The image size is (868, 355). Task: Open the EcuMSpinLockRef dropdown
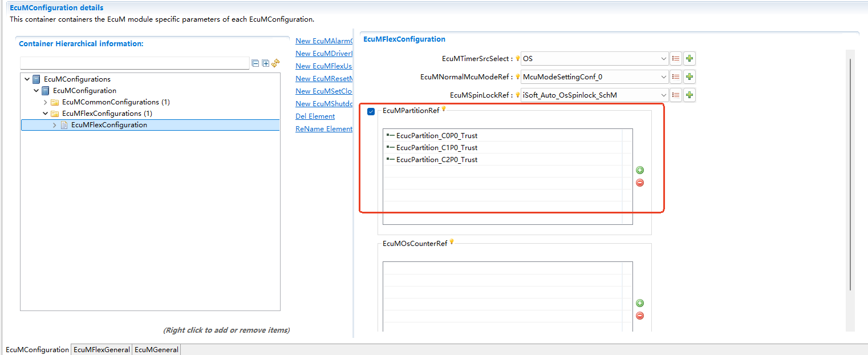pos(664,95)
